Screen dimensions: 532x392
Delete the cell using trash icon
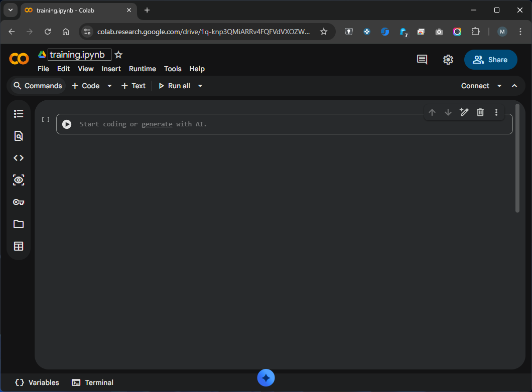pos(480,112)
